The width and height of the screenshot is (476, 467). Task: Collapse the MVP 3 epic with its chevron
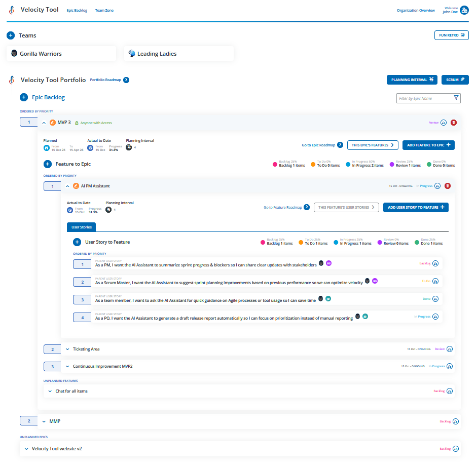click(43, 123)
